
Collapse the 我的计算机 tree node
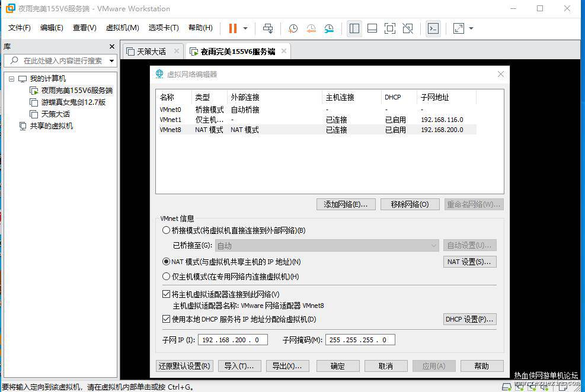click(x=12, y=79)
